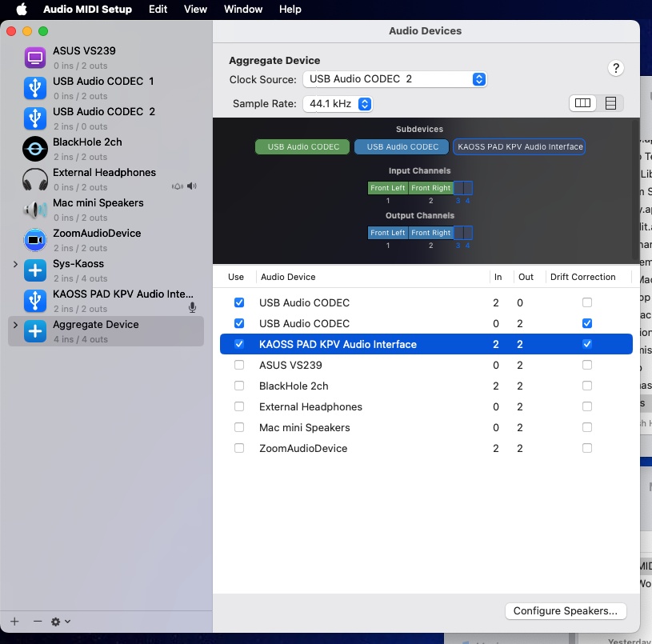Expand the Sys-Kaoss device tree
The image size is (652, 644).
15,264
